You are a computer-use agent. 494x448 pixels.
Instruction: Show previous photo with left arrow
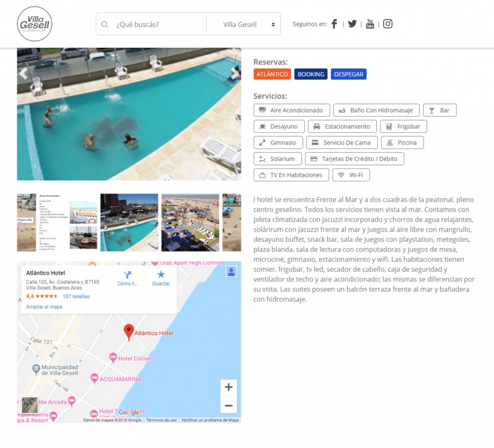coord(23,73)
